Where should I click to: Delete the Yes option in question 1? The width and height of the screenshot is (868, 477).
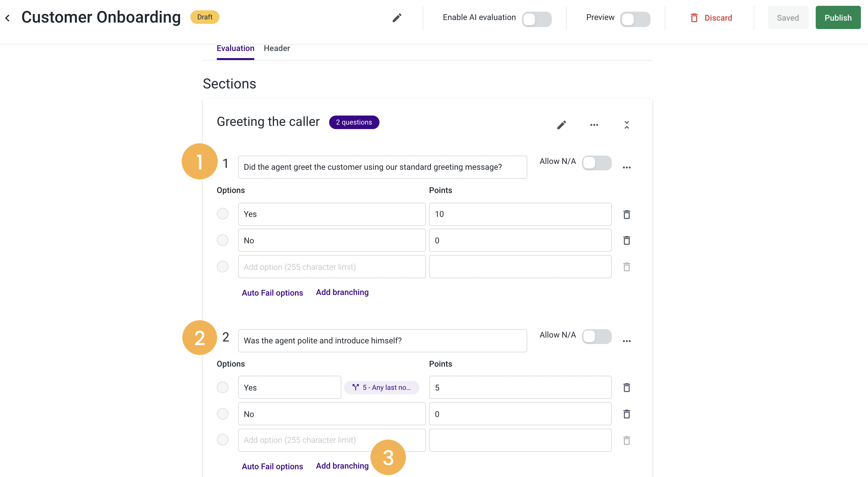pyautogui.click(x=626, y=214)
